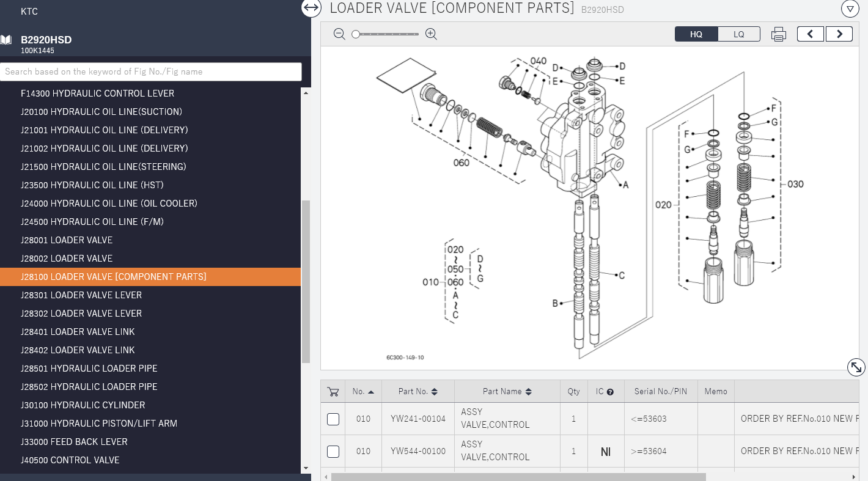The image size is (868, 481).
Task: Click part number YW544-00100 cell
Action: tap(418, 451)
